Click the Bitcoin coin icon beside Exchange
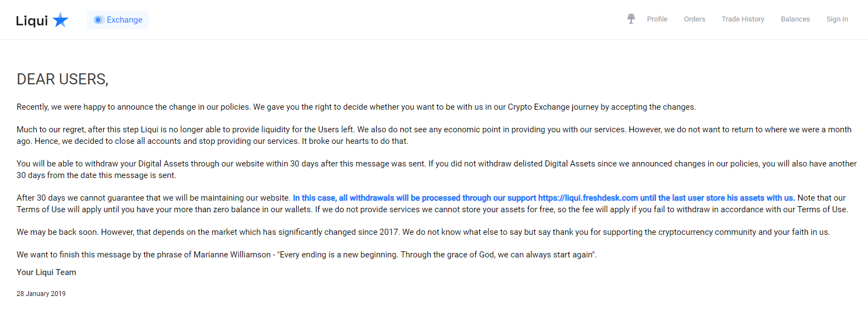868x312 pixels. click(98, 20)
